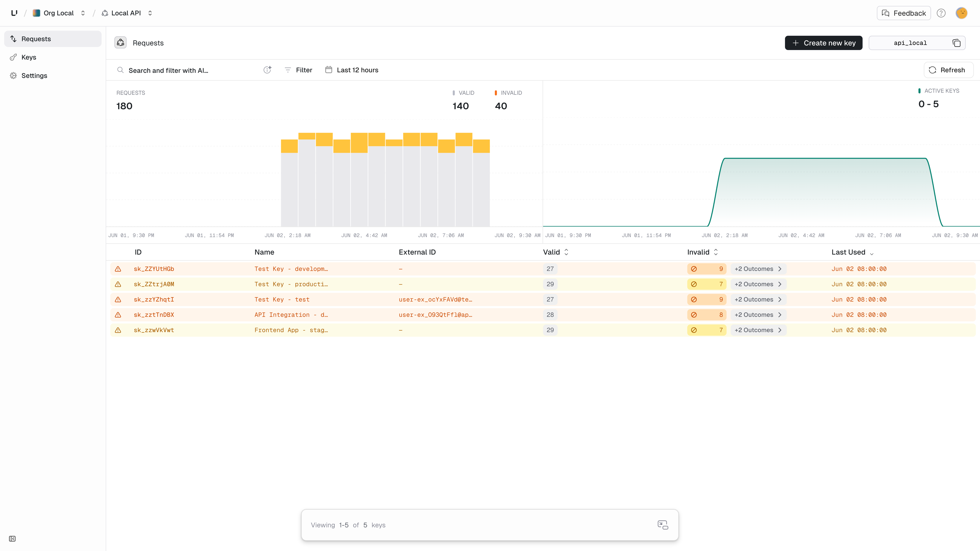Click invalid count 8 badge for sk_zztTnDBX

click(707, 315)
